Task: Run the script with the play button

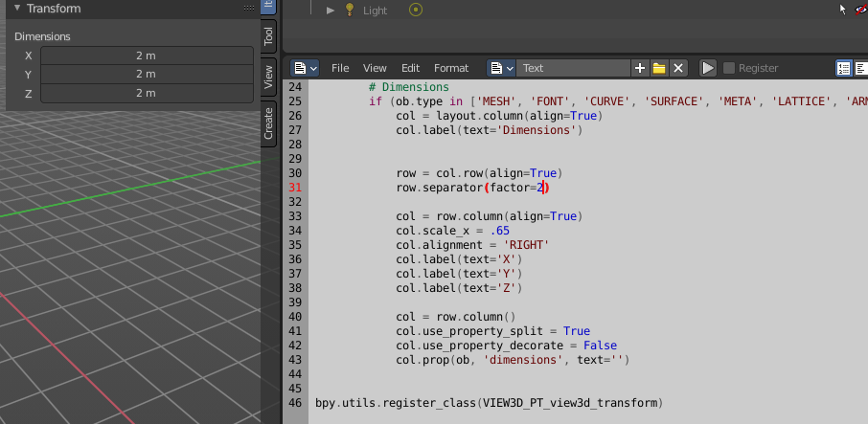Action: tap(707, 68)
